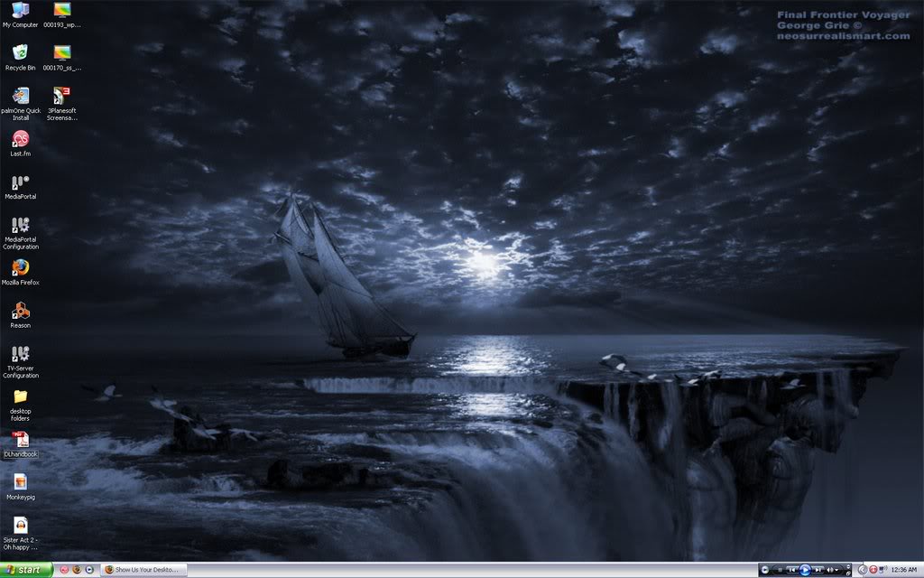Open Media Player toolbar's disc icon menu
The image size is (924, 578).
coord(765,570)
